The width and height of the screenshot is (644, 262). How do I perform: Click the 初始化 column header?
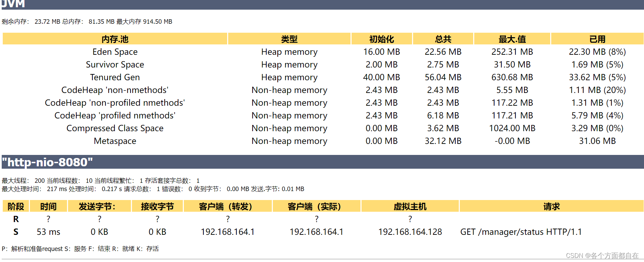381,39
